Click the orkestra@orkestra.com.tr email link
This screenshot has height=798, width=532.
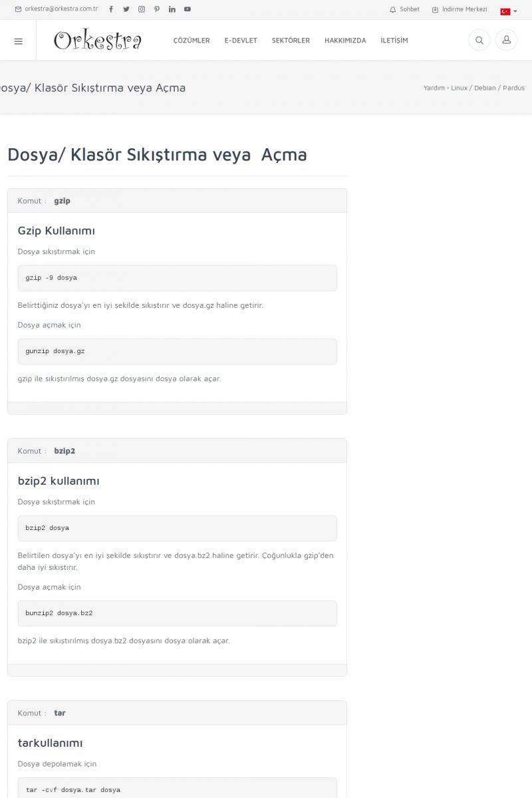tap(57, 9)
